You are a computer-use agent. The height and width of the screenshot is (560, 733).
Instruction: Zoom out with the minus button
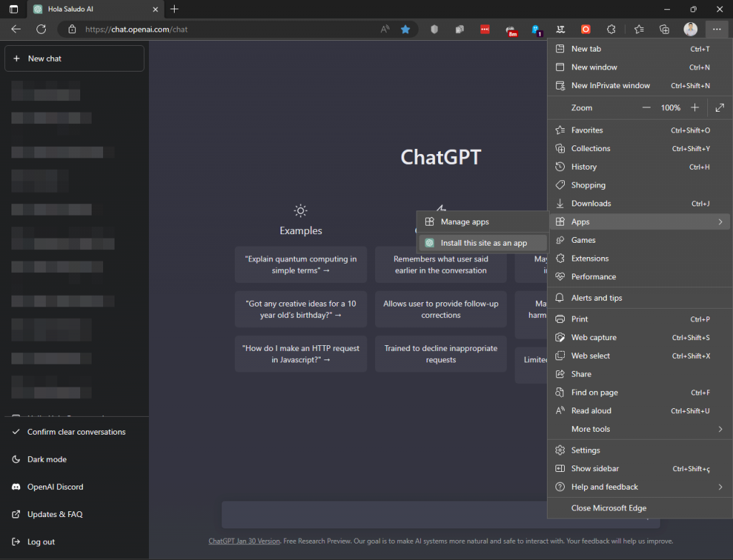pos(646,107)
